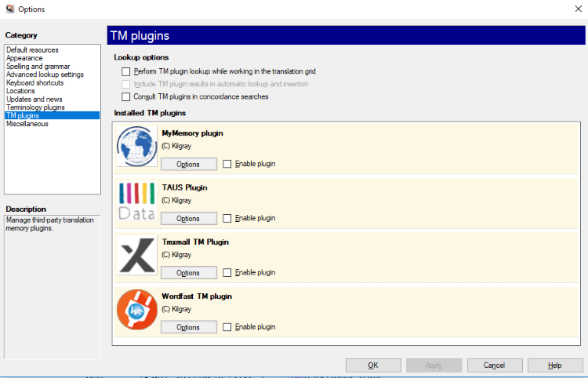
Task: Click the TM plugins blue header bar
Action: pyautogui.click(x=346, y=35)
